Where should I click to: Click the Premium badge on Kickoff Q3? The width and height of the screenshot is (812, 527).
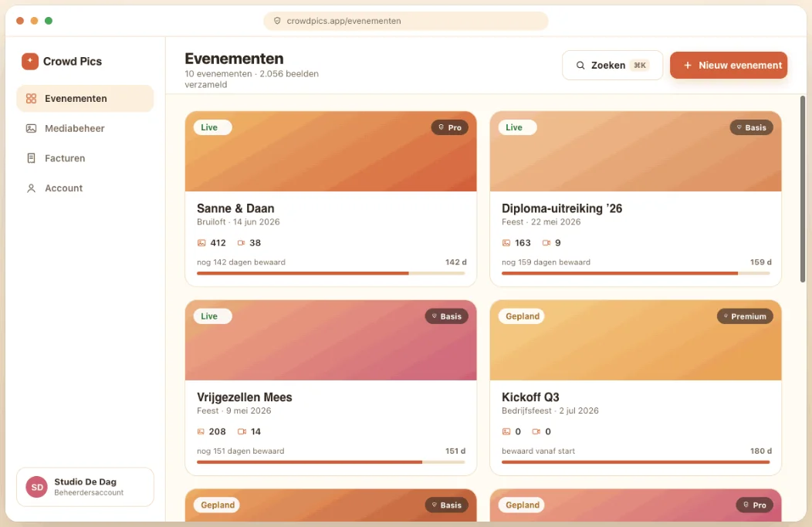pyautogui.click(x=745, y=316)
